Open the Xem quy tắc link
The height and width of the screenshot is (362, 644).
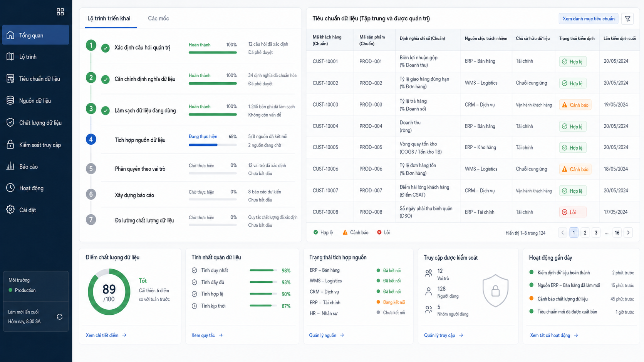(207, 335)
